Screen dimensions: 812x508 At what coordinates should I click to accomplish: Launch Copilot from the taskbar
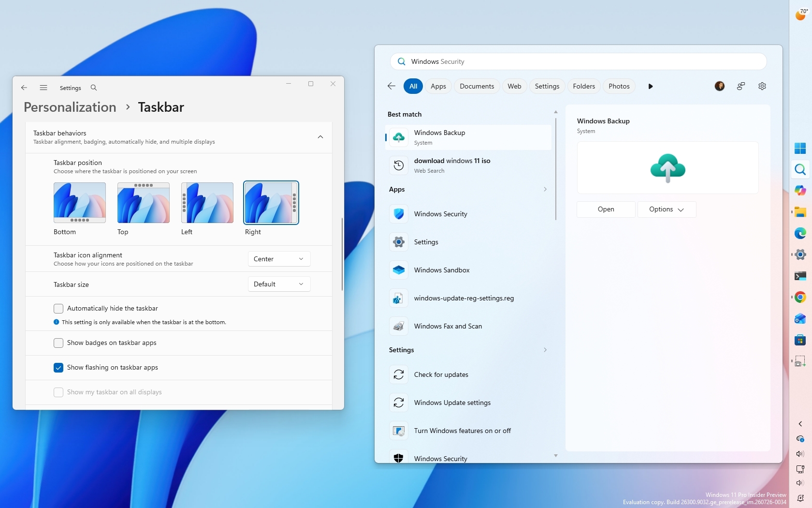tap(800, 191)
